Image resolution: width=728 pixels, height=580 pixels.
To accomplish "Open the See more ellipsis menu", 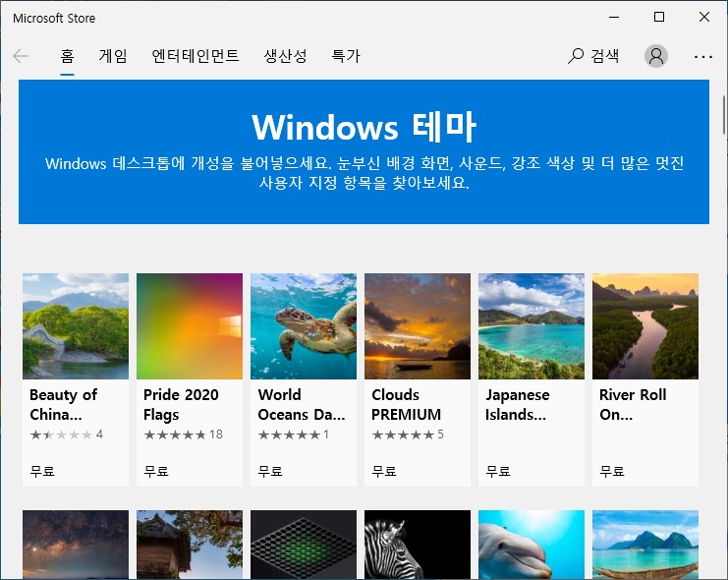I will tap(703, 57).
